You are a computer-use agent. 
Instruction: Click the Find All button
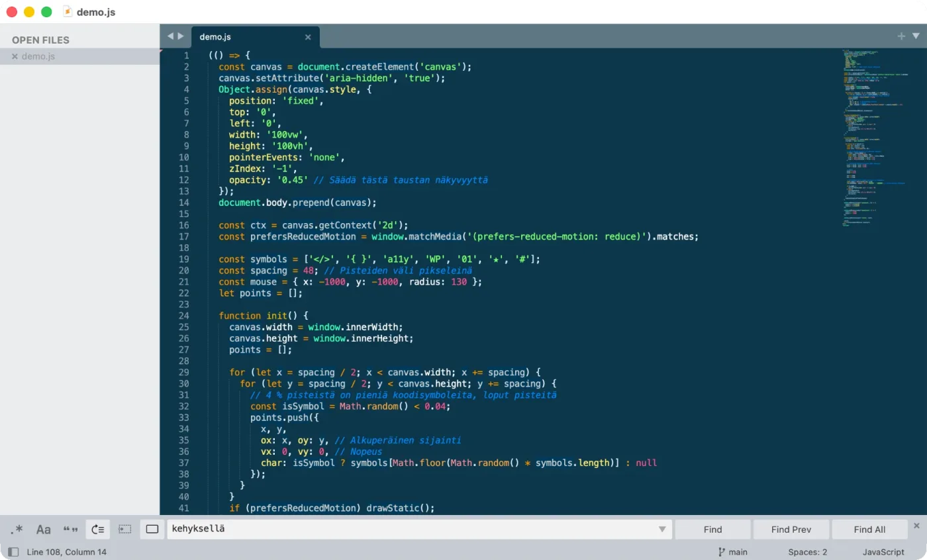(869, 529)
